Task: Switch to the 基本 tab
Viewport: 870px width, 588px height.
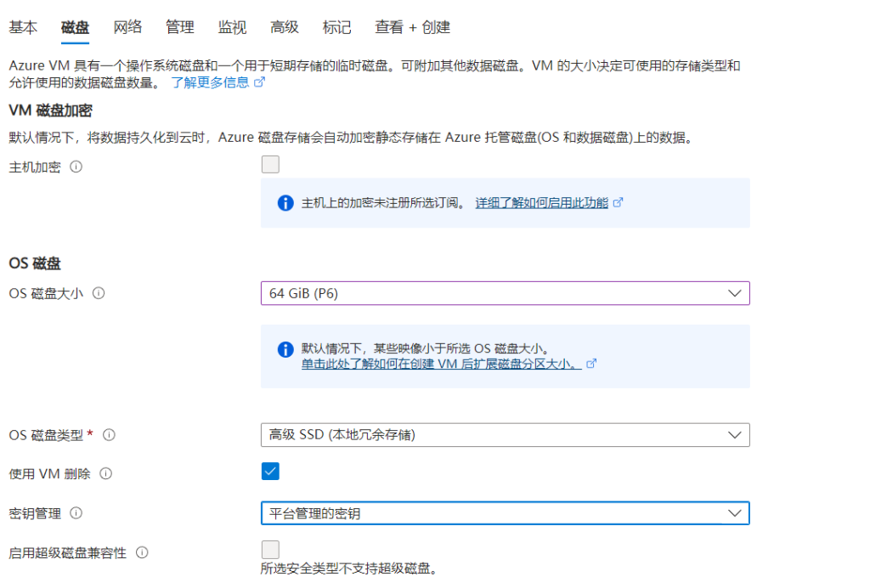Action: point(23,26)
